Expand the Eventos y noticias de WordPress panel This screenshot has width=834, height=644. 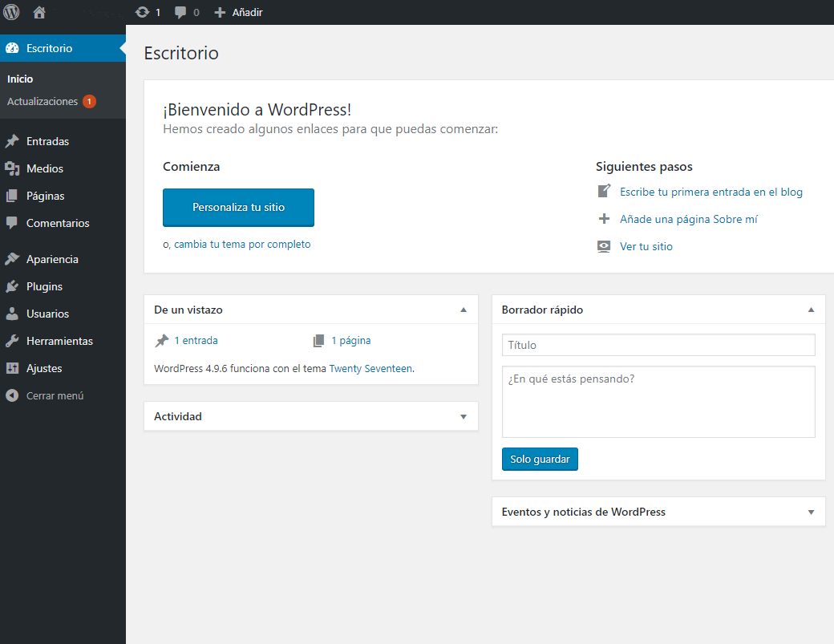[x=811, y=512]
